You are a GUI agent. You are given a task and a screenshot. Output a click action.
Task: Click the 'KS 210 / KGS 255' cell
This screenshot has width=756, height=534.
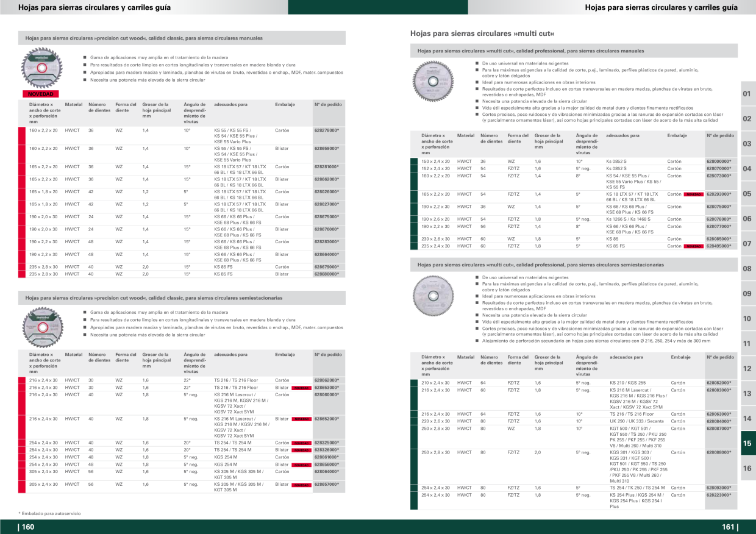coord(627,383)
